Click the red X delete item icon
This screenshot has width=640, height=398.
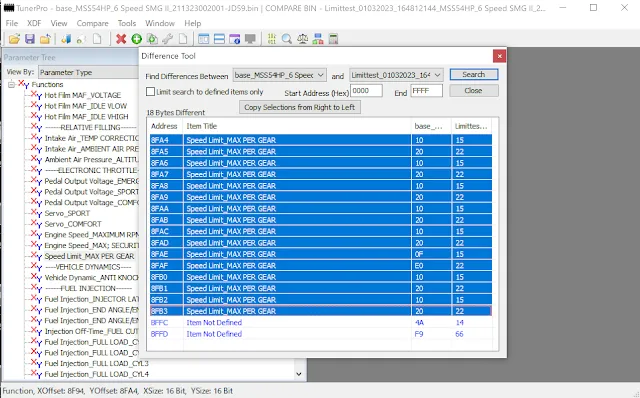(x=121, y=39)
